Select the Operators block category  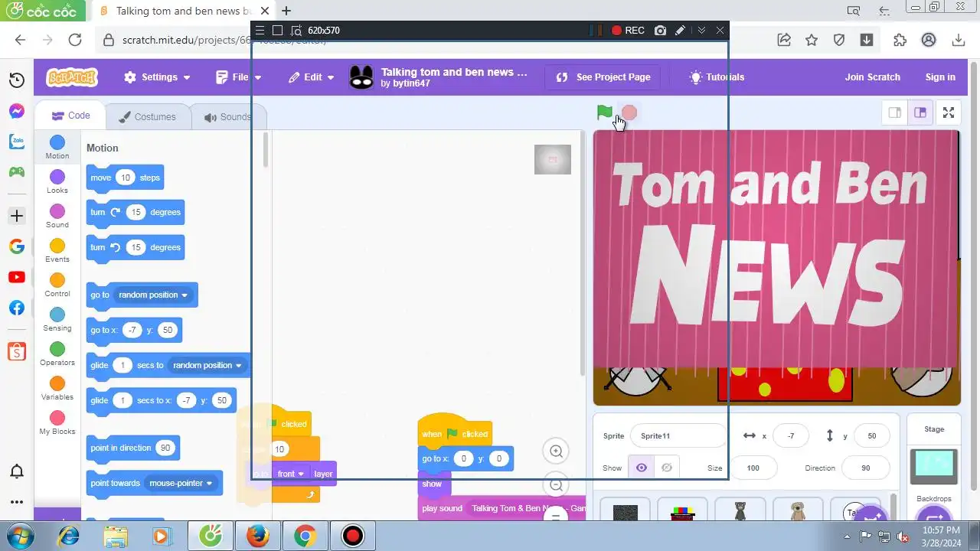57,354
